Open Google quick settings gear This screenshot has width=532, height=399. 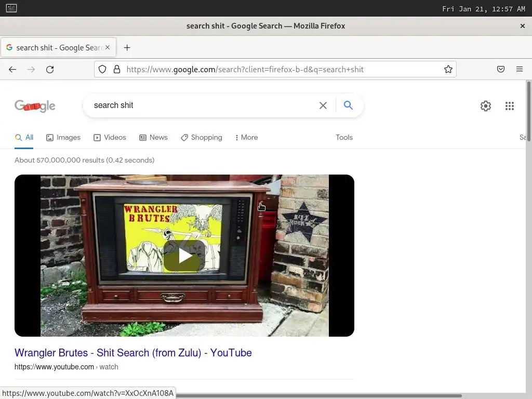(x=486, y=106)
